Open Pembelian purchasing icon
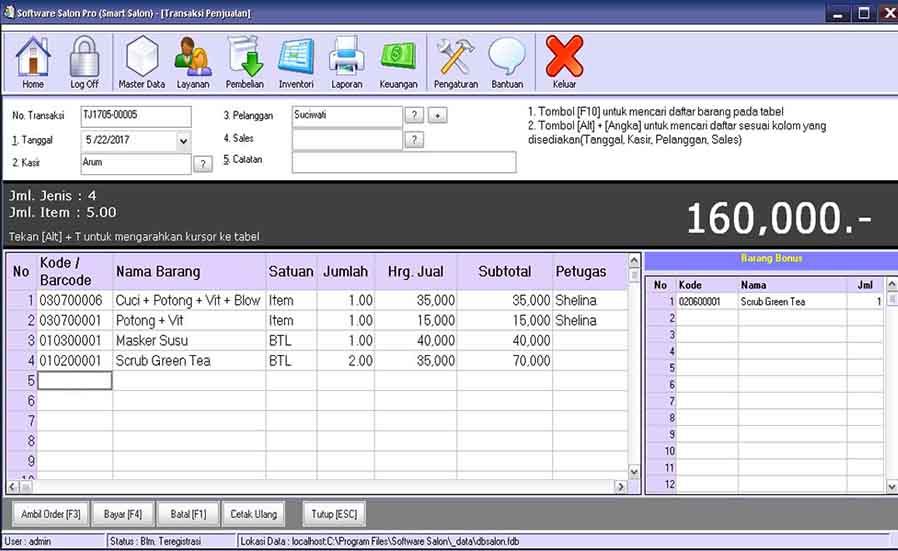 click(245, 62)
